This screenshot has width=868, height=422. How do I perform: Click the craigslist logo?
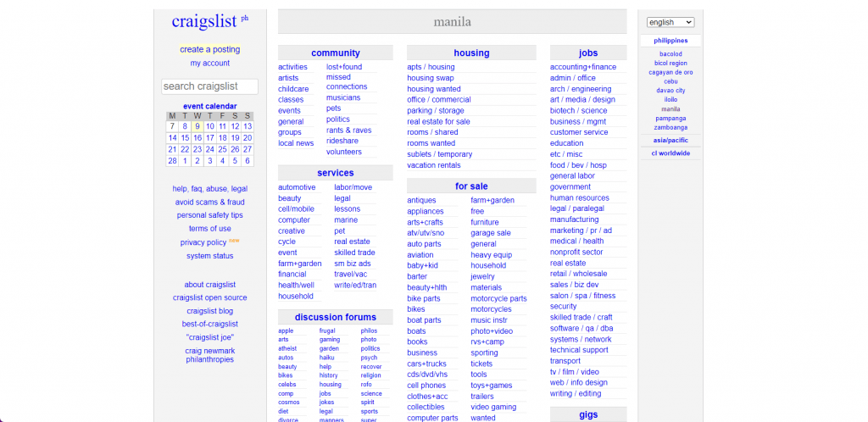(205, 21)
